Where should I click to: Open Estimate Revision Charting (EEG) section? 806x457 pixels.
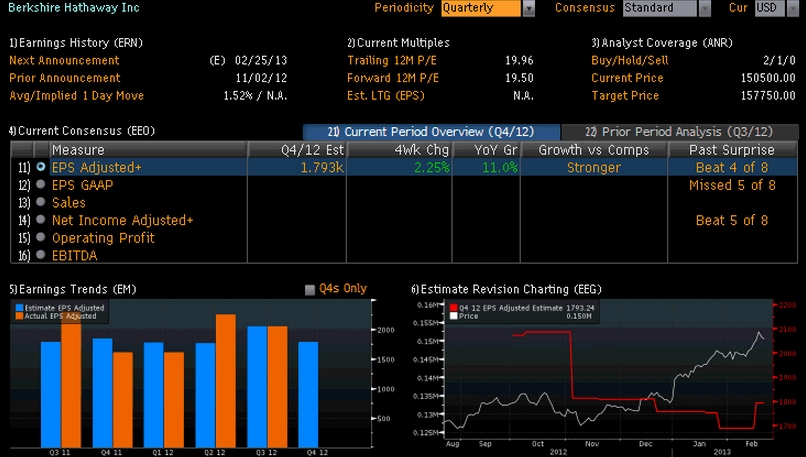(506, 289)
